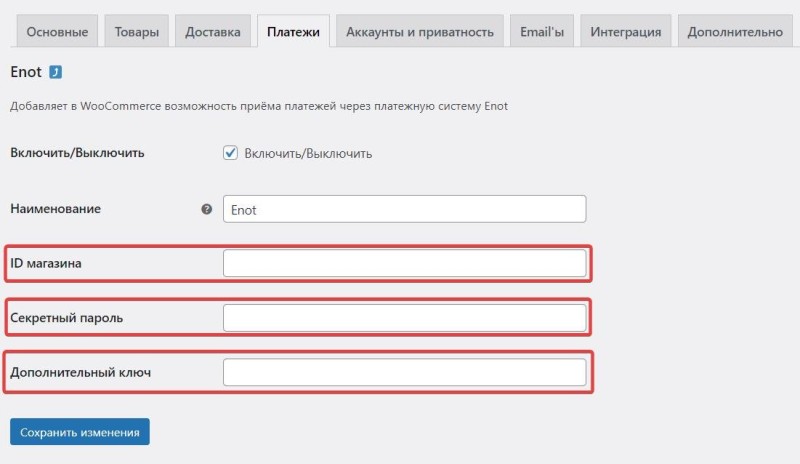Click the back-arrow icon beside the Enot heading

coord(56,72)
